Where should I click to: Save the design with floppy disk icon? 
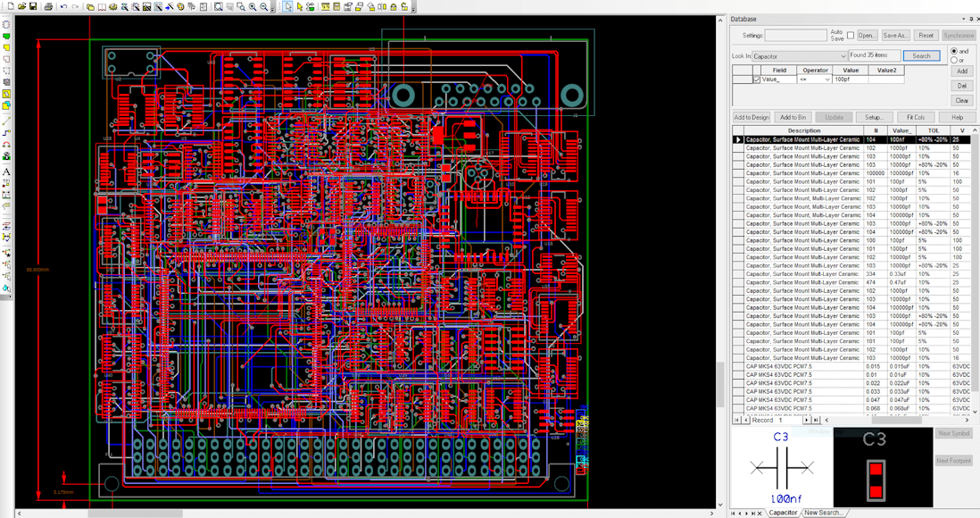(x=33, y=6)
